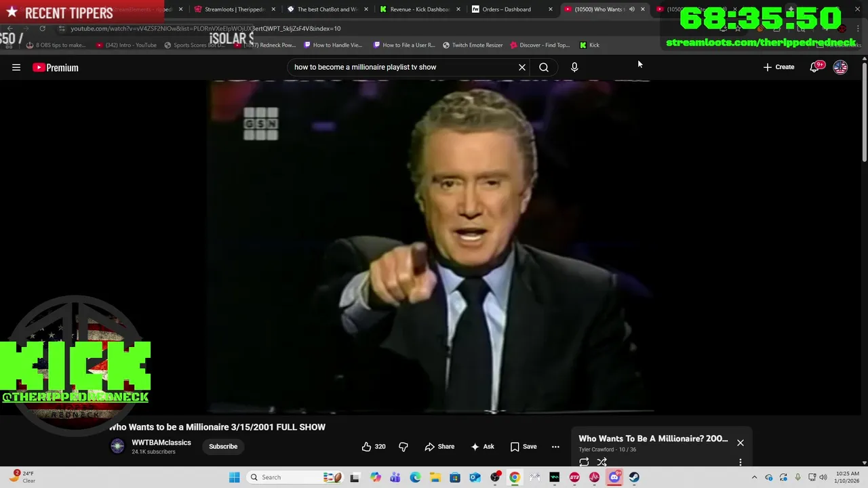Switch to the Streamloots browser tab
This screenshot has height=488, width=868.
pos(234,9)
